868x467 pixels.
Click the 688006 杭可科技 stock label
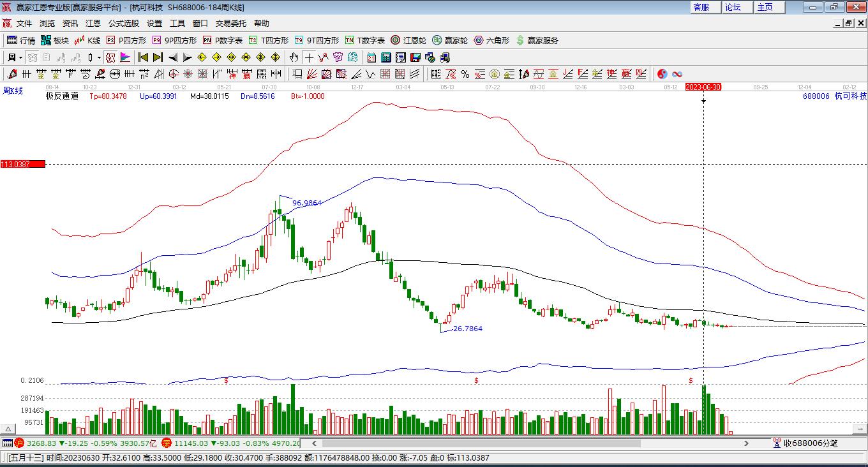click(835, 96)
